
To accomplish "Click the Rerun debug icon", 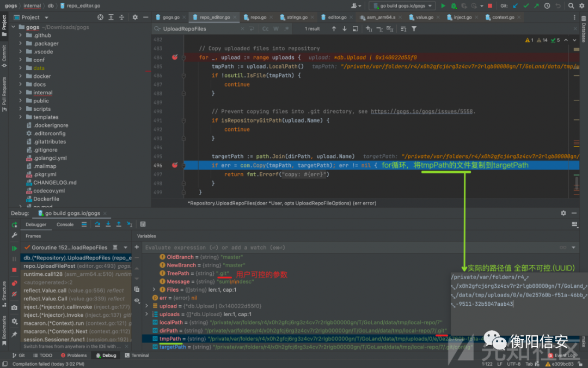I will coord(14,224).
